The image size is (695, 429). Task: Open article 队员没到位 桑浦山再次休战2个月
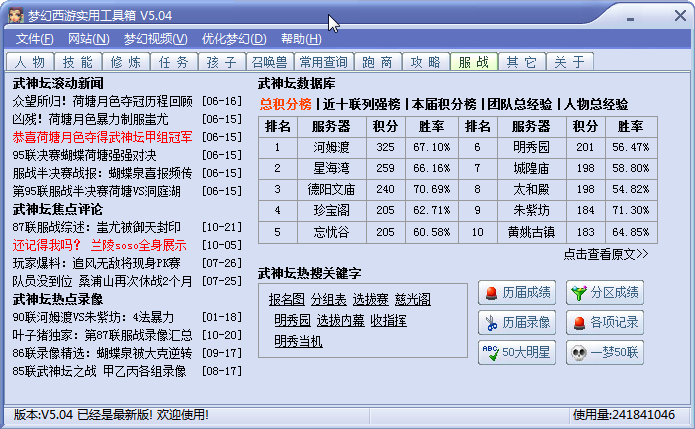pos(102,281)
